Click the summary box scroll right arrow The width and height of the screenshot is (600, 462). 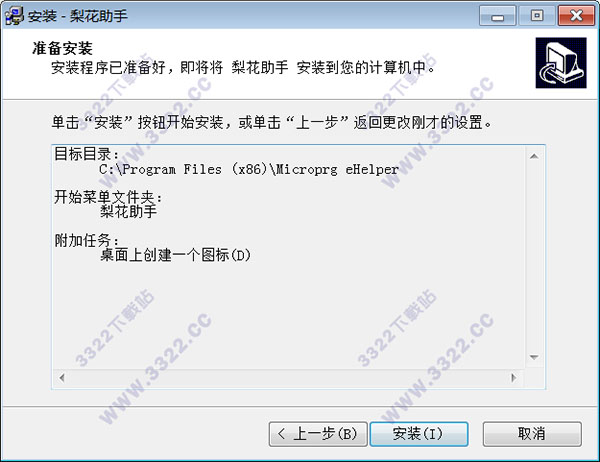pos(514,378)
